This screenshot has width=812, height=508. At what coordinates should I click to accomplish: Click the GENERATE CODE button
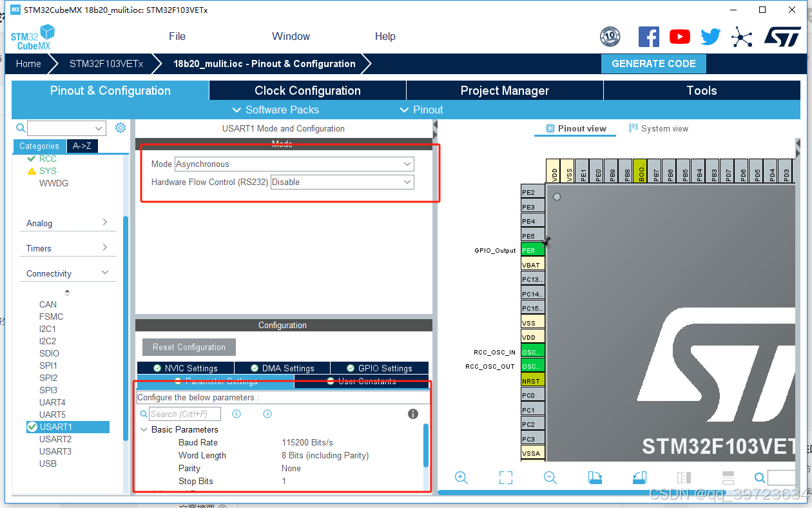(653, 64)
